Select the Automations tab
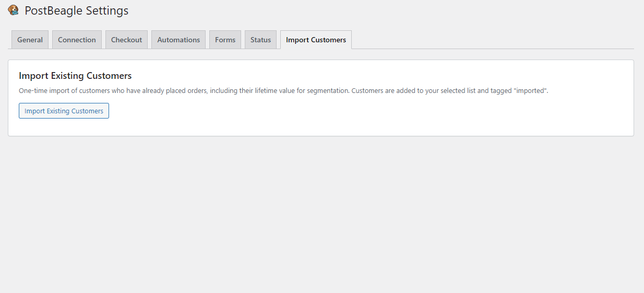This screenshot has height=293, width=644. (178, 40)
